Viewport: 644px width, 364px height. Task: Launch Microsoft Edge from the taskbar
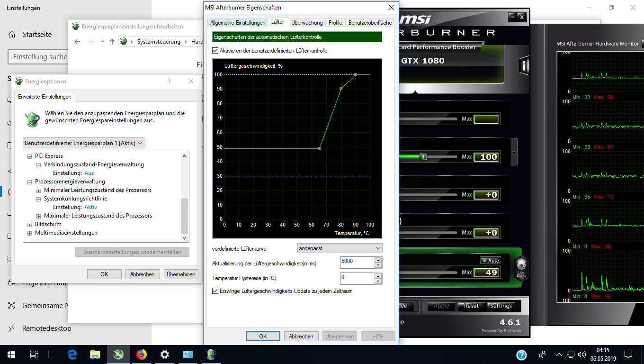(72, 355)
